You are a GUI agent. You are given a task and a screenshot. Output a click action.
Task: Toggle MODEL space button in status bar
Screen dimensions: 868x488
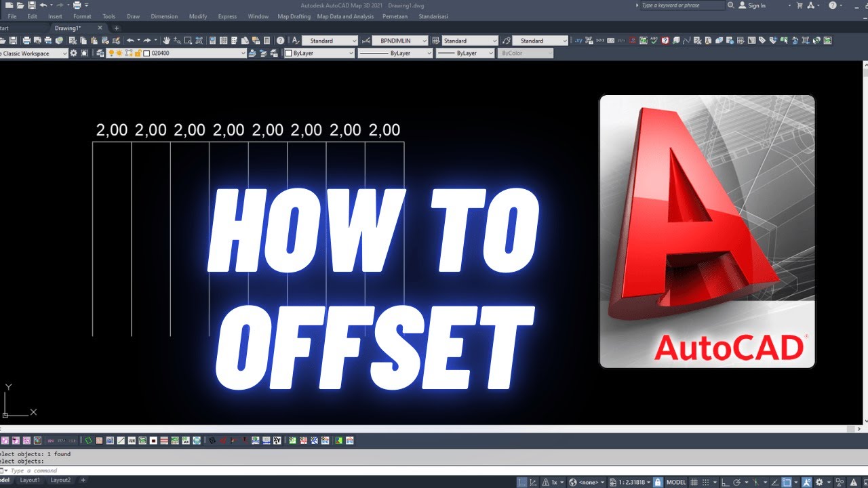[x=676, y=482]
